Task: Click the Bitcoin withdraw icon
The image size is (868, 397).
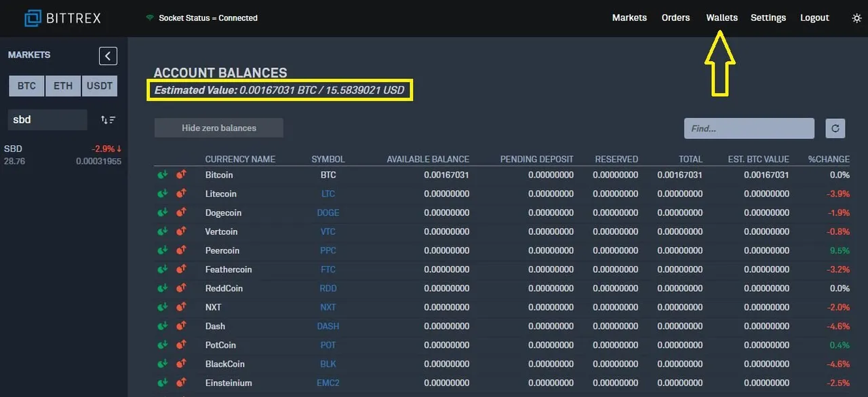Action: [181, 174]
